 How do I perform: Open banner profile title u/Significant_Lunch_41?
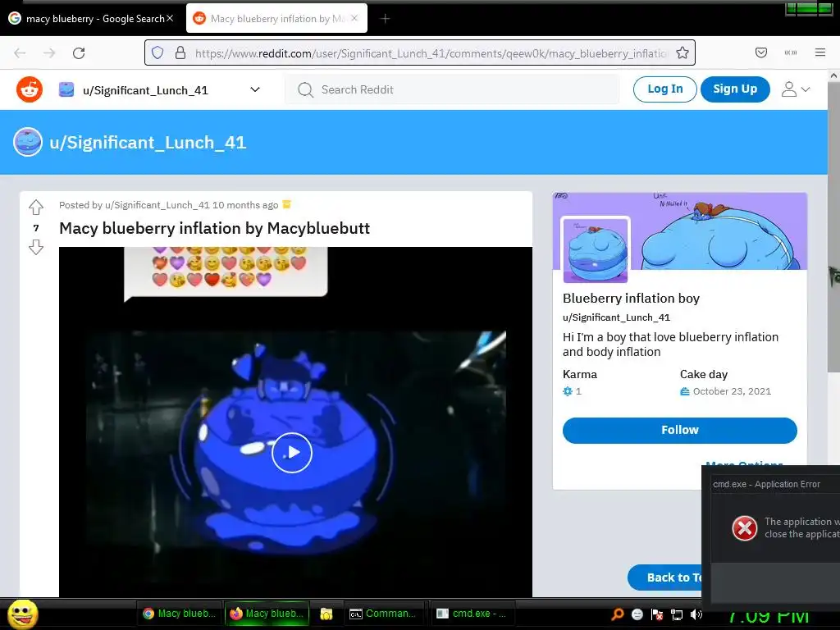click(x=148, y=143)
